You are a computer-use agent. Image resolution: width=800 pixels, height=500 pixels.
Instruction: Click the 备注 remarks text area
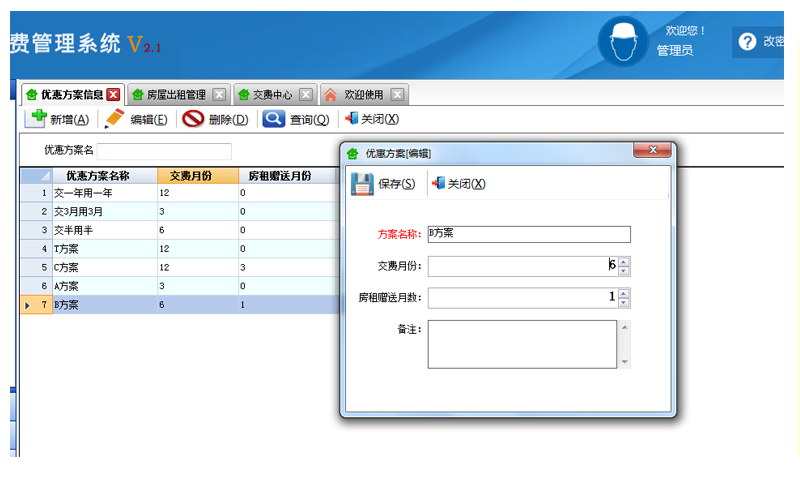522,344
